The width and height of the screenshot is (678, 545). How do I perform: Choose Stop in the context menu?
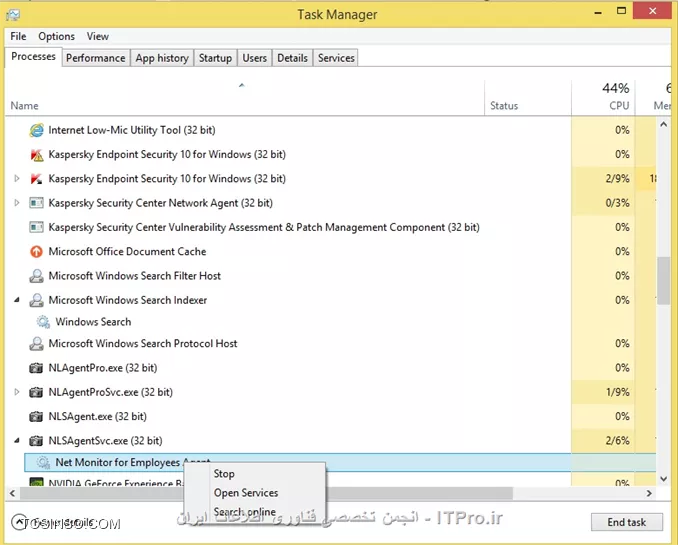pos(224,474)
